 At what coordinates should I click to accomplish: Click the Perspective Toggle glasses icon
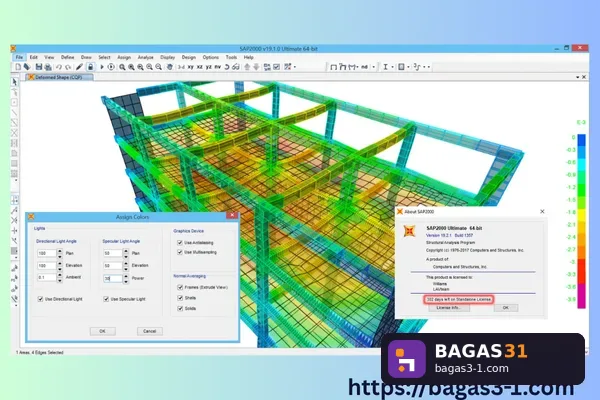click(236, 67)
